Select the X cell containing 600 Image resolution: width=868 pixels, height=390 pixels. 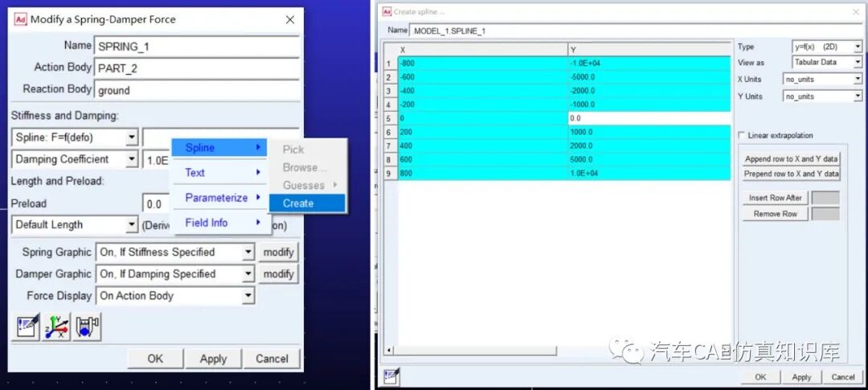483,159
